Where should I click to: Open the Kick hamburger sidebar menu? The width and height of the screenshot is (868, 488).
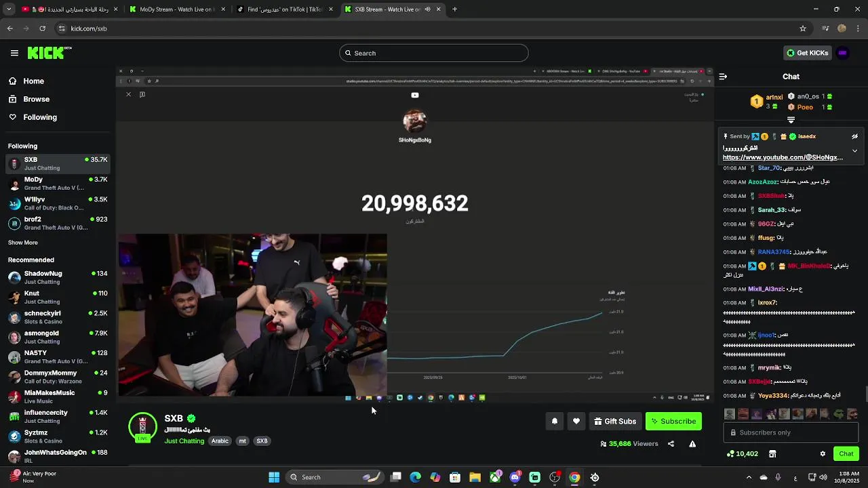coord(14,53)
